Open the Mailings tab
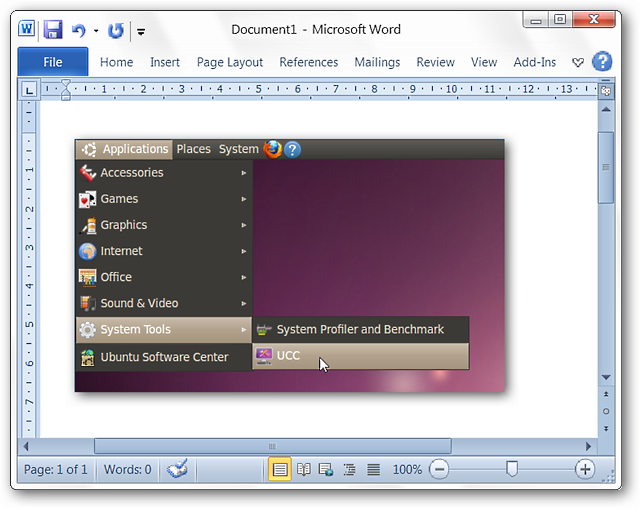This screenshot has height=508, width=640. pyautogui.click(x=377, y=62)
